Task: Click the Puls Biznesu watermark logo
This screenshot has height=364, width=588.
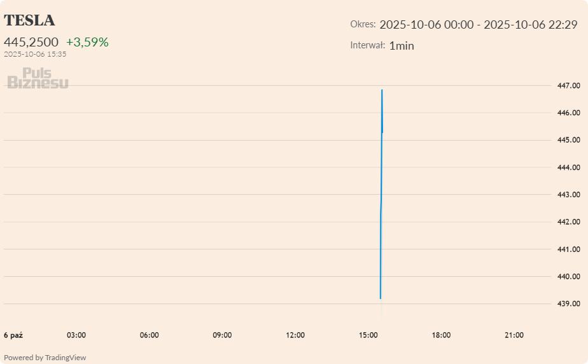Action: (x=38, y=78)
